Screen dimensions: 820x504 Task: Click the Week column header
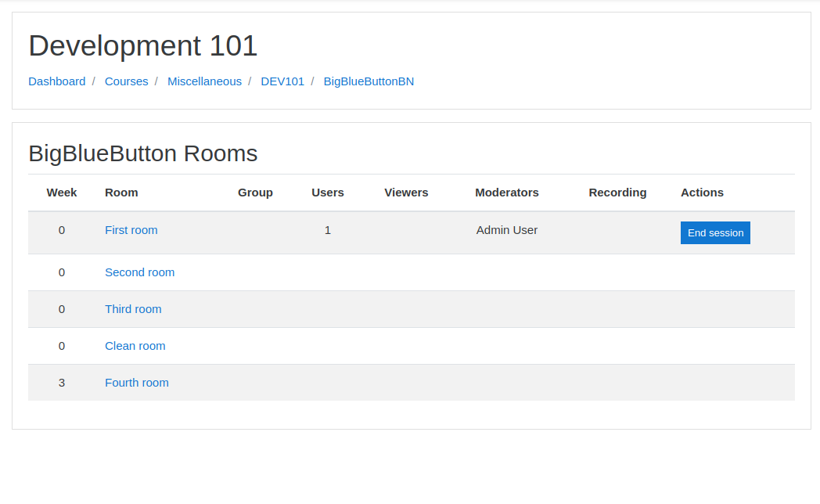coord(62,193)
